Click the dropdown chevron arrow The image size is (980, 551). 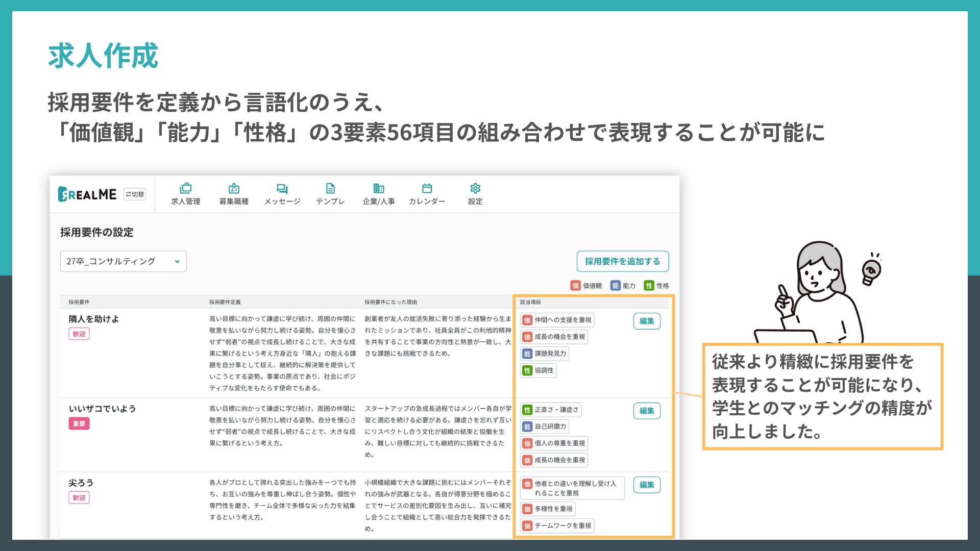point(177,262)
